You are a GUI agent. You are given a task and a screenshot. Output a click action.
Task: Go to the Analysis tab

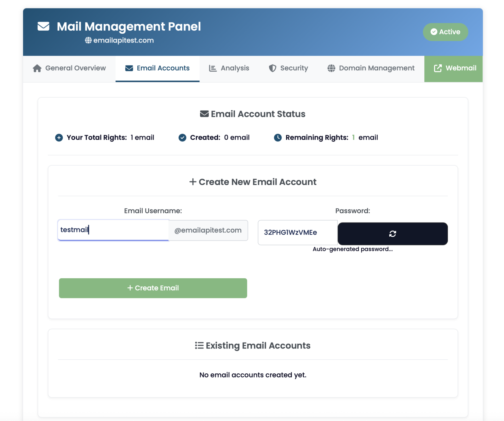(229, 68)
